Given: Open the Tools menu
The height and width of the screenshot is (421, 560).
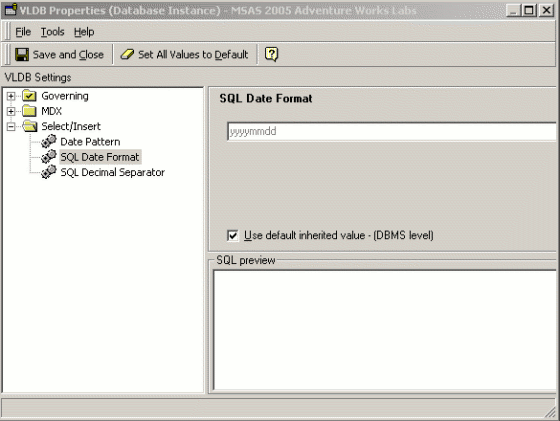Looking at the screenshot, I should click(x=52, y=32).
